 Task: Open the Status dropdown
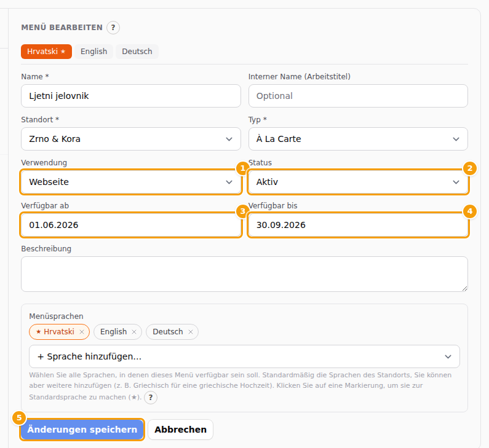click(x=358, y=182)
